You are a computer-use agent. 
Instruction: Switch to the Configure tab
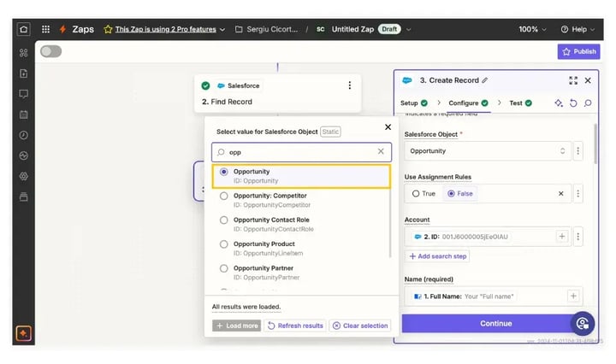(x=468, y=103)
